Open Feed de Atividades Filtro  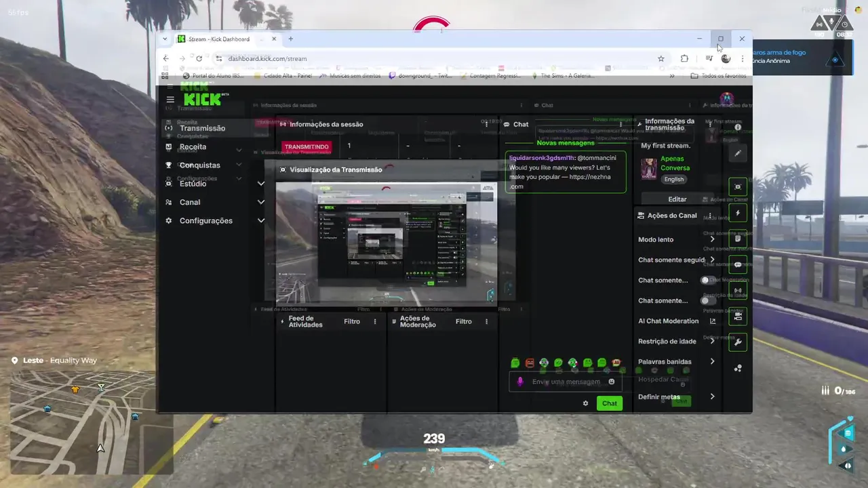(x=352, y=321)
